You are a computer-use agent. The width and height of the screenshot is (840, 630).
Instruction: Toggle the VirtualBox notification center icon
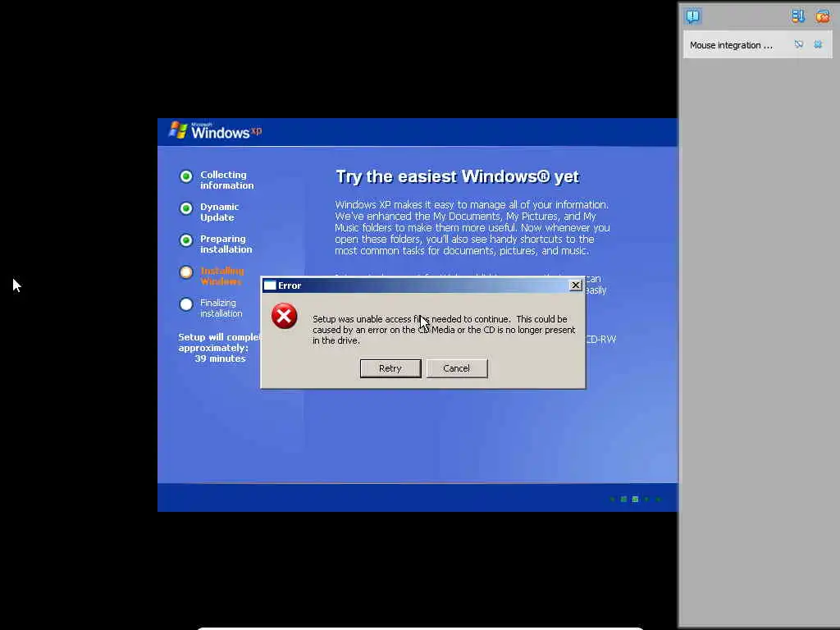click(x=692, y=16)
